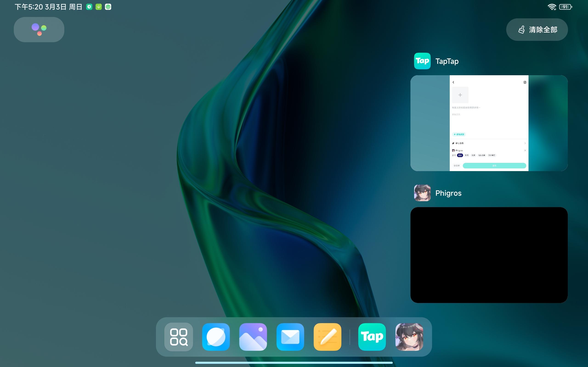Image resolution: width=588 pixels, height=367 pixels.
Task: Open the app drawer search icon in dock
Action: tap(179, 337)
